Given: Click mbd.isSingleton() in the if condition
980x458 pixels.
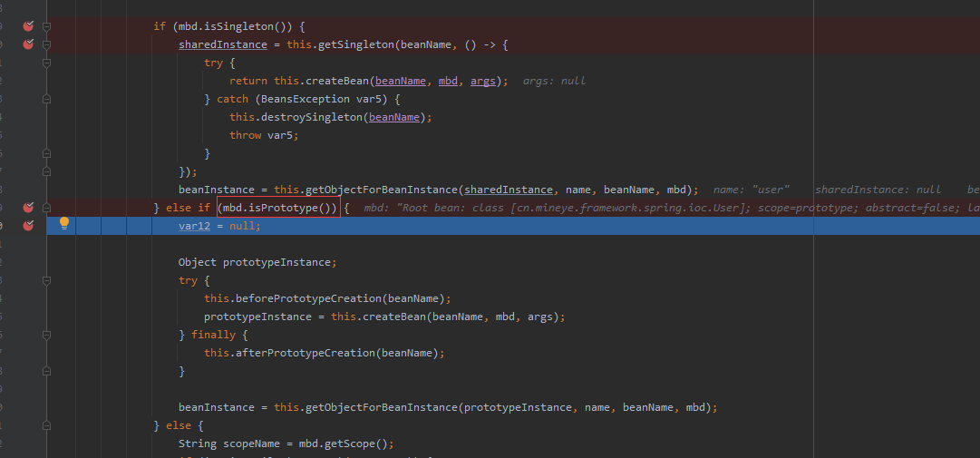Looking at the screenshot, I should pos(232,27).
